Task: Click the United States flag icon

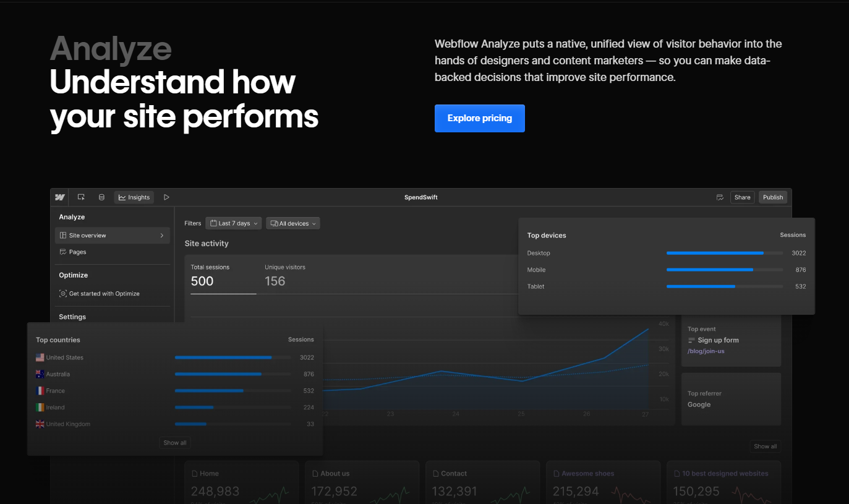Action: (40, 357)
